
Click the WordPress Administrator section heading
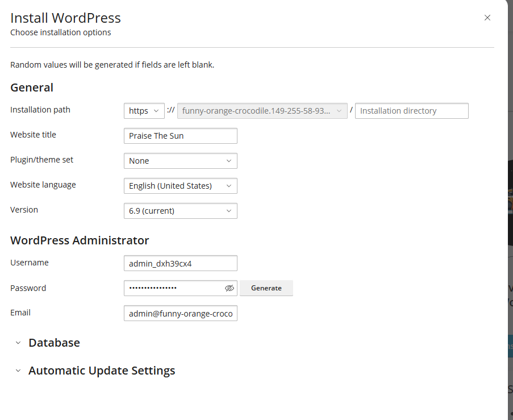coord(80,240)
